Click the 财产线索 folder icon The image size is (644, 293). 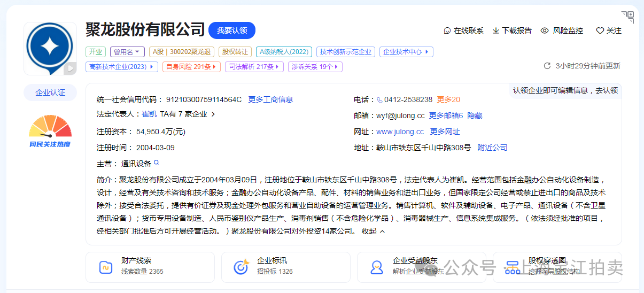pyautogui.click(x=106, y=267)
